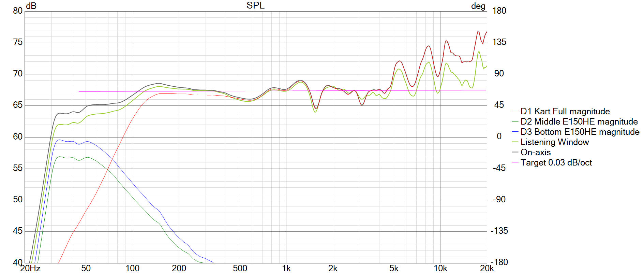Viewport: 644px width, 273px height.
Task: Click the deg unit label at top right
Action: pos(478,6)
